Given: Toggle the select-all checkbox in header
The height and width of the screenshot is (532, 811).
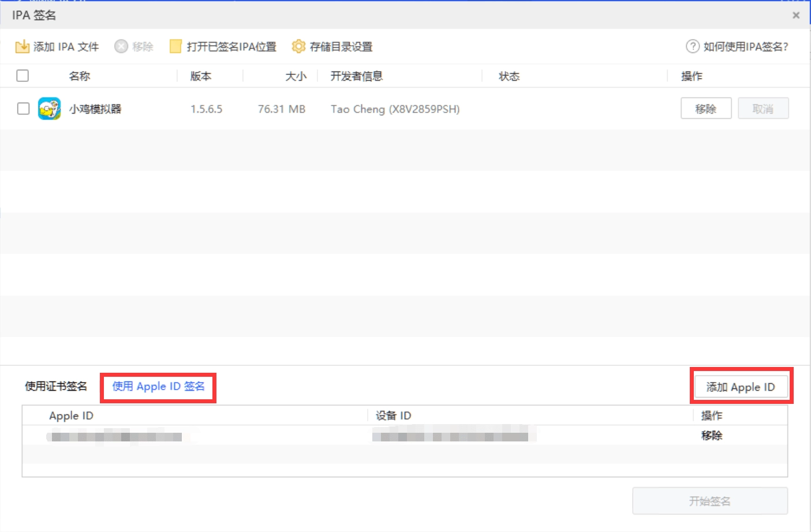Looking at the screenshot, I should 23,76.
